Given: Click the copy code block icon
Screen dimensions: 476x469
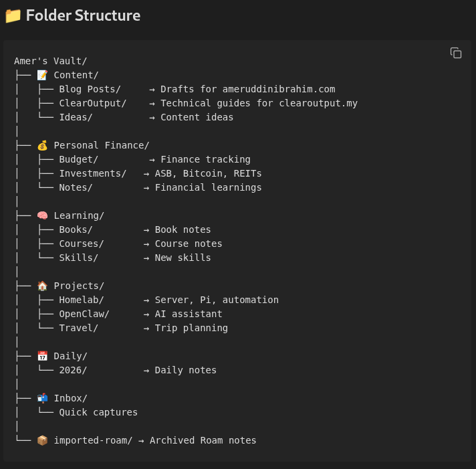Looking at the screenshot, I should point(456,53).
